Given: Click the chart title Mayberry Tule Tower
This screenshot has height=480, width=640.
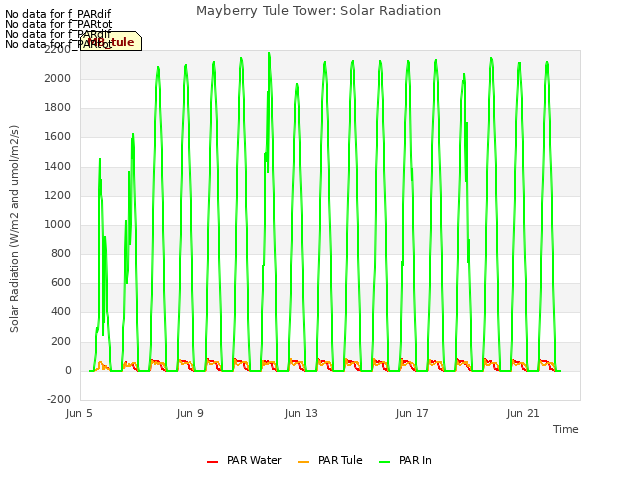Looking at the screenshot, I should click(x=318, y=11).
